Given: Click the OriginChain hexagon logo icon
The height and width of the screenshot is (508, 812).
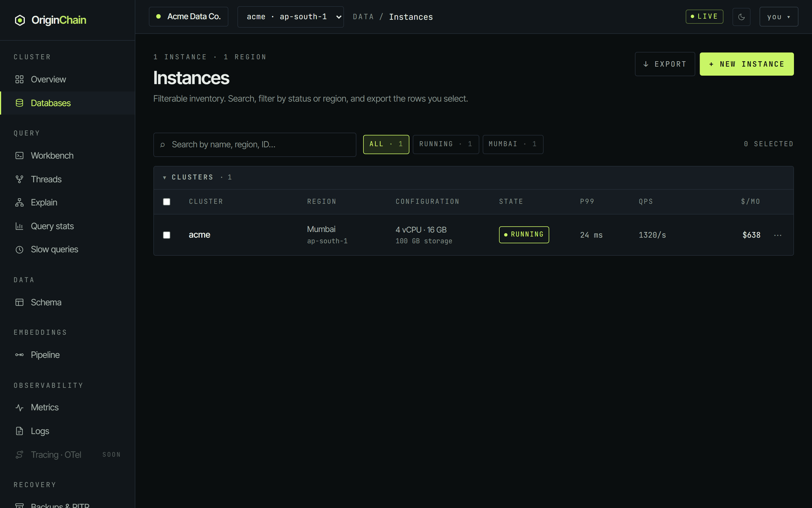Looking at the screenshot, I should coord(20,20).
